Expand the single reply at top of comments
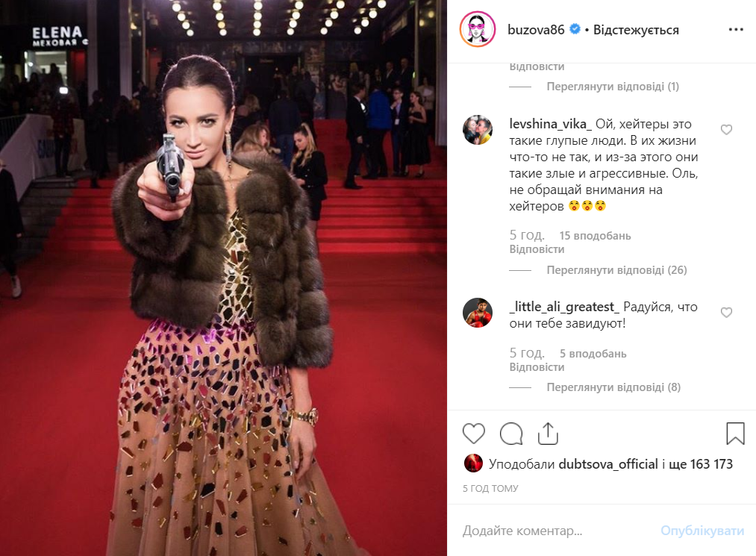This screenshot has width=756, height=556. (x=613, y=87)
